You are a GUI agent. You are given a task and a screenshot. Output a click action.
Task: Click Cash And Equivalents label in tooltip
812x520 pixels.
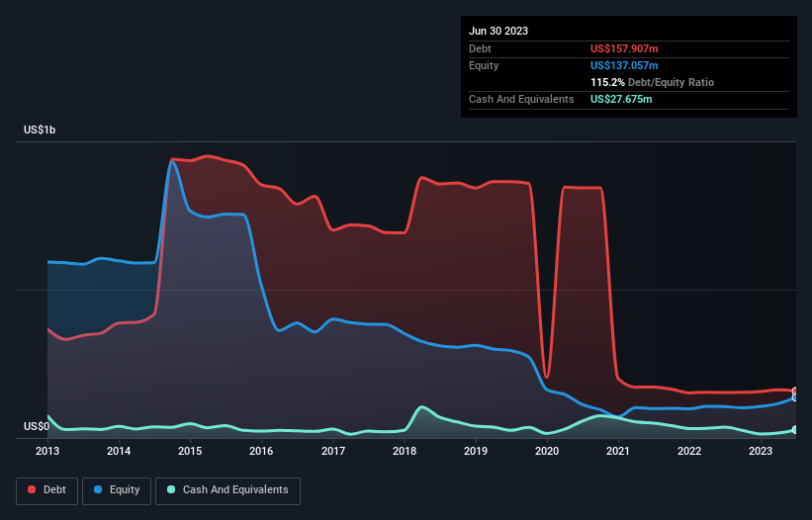point(521,99)
